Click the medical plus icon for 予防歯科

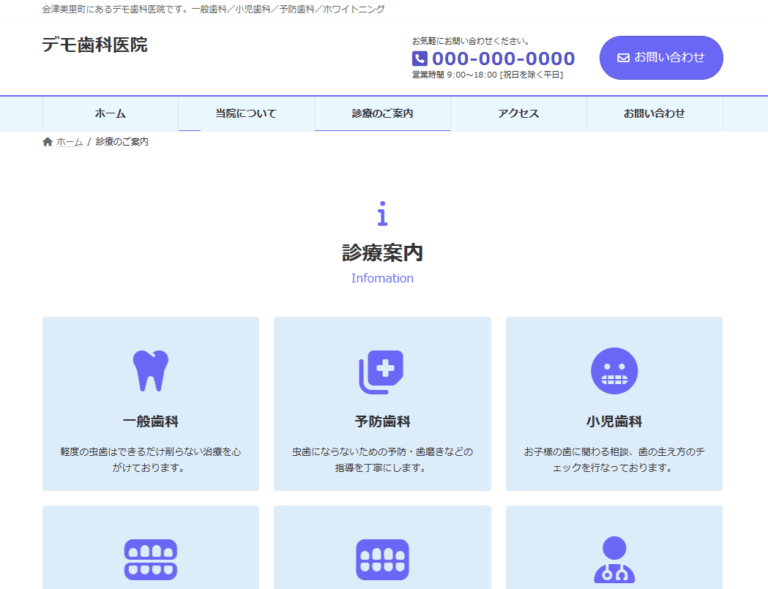381,371
